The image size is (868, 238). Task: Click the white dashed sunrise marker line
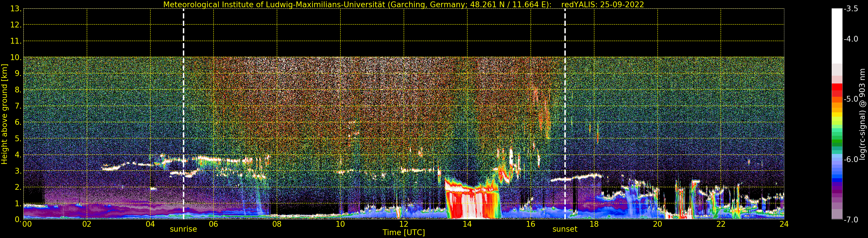pos(184,114)
